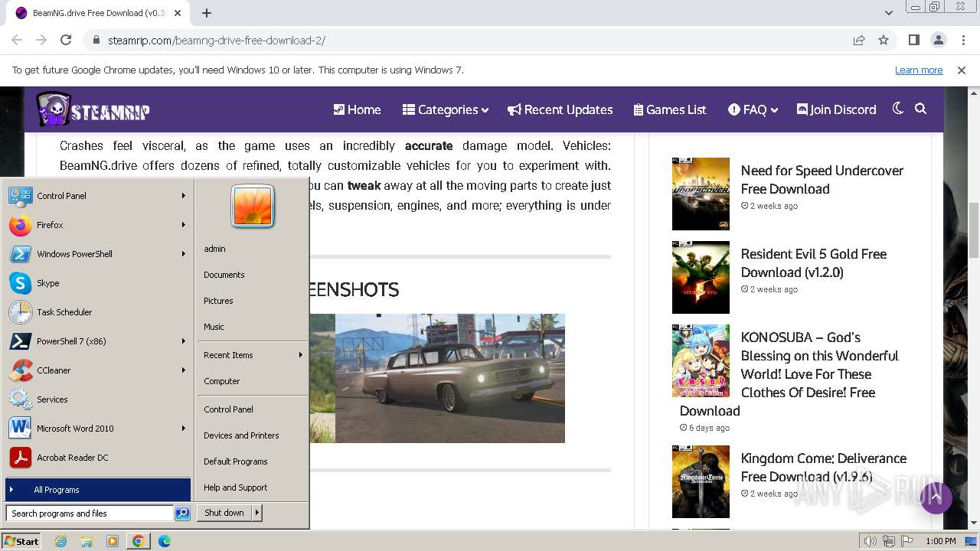Open the Chrome three-dot menu

[962, 40]
